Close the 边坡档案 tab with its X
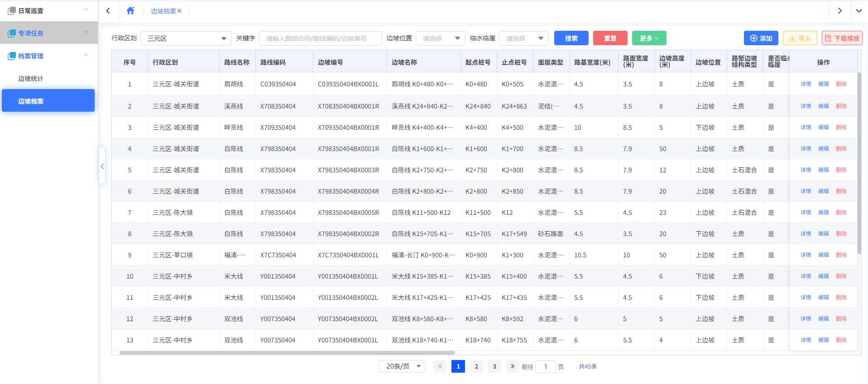Viewport: 868px width, 384px height. [x=179, y=11]
